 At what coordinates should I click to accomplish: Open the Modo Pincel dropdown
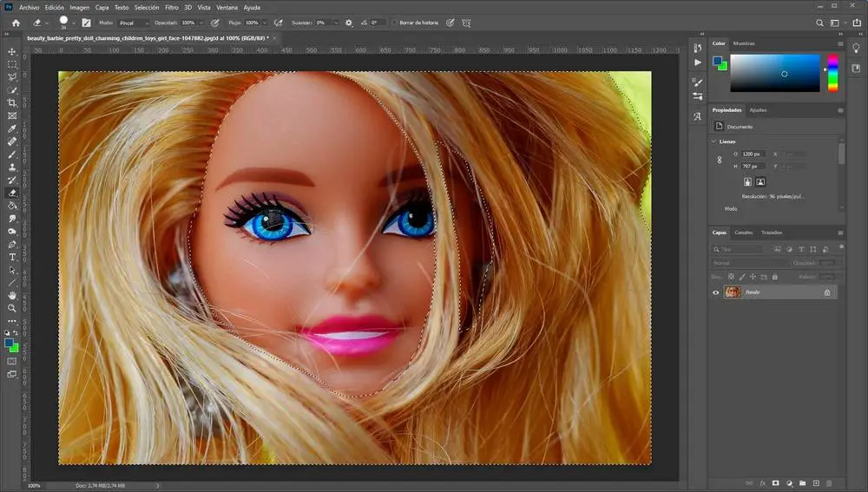click(133, 23)
